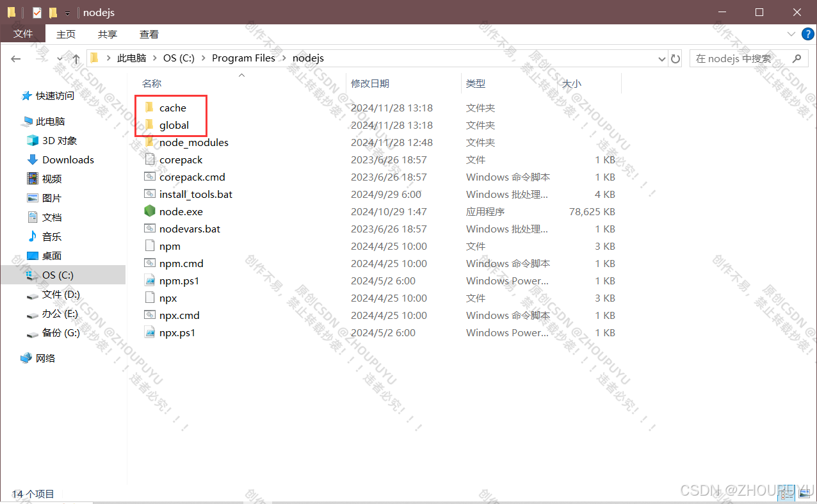Click the New folder quick access icon

pos(53,12)
